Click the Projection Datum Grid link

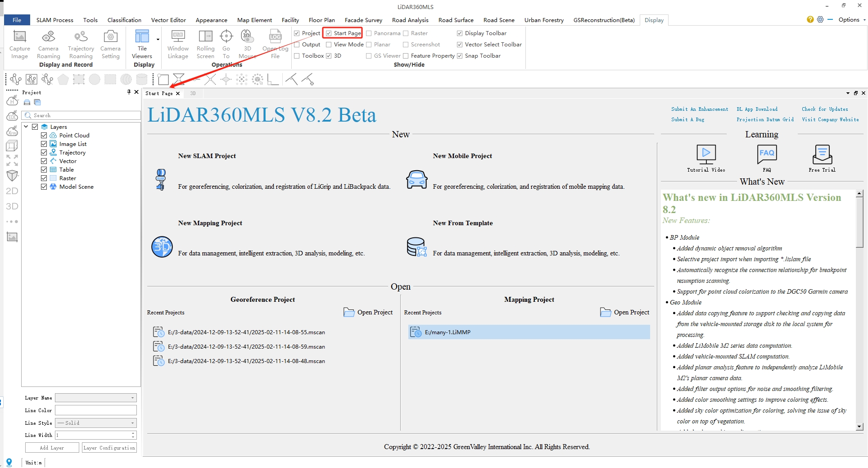765,119
